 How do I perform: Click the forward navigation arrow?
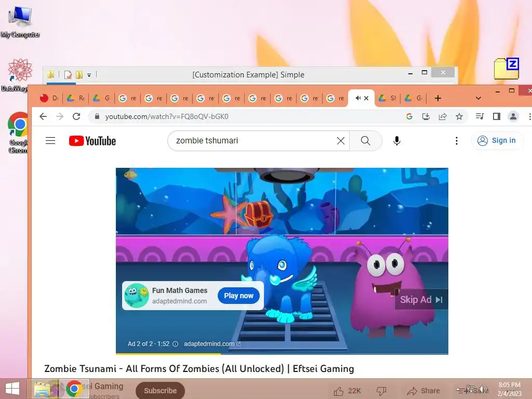[60, 116]
